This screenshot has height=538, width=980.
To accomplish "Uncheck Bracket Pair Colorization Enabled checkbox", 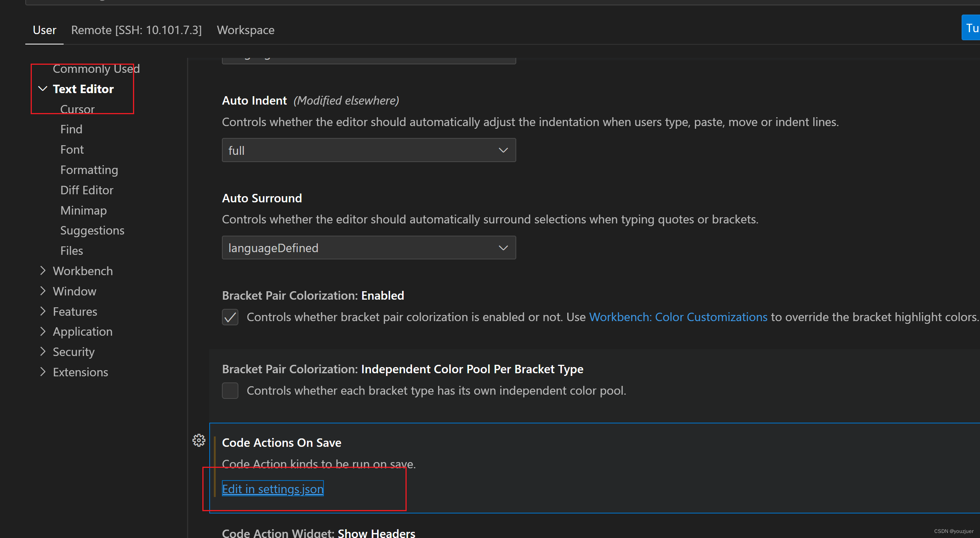I will pos(230,317).
